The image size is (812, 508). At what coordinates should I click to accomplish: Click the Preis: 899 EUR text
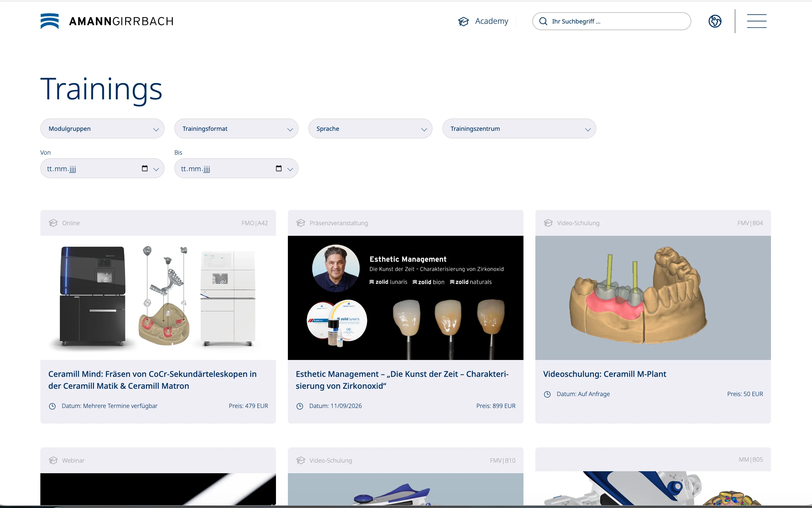tap(496, 406)
